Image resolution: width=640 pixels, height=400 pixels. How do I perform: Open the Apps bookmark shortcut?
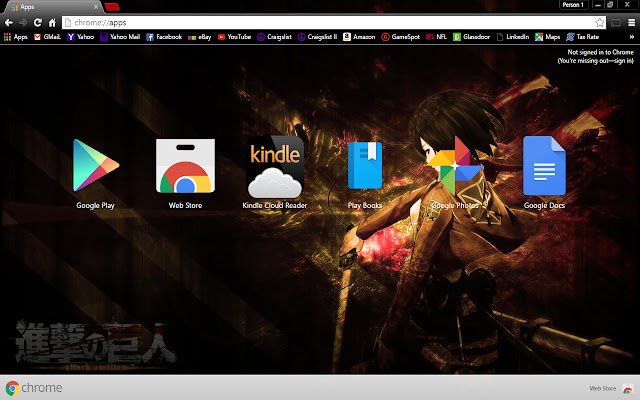pos(16,37)
